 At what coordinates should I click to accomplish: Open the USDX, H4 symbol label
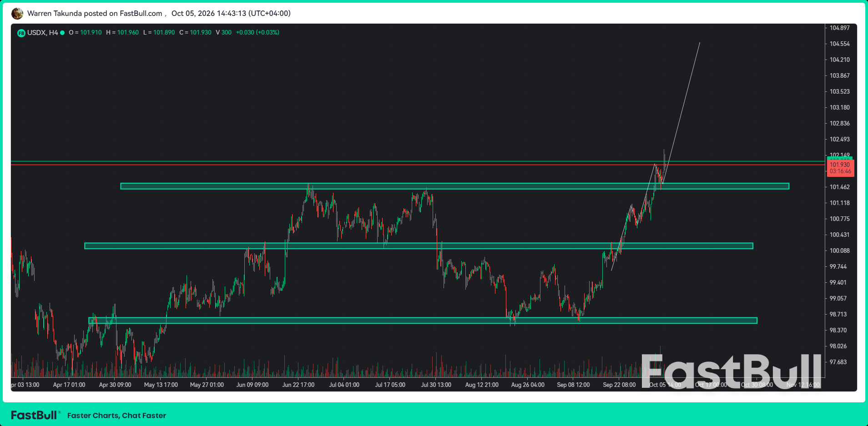click(43, 33)
